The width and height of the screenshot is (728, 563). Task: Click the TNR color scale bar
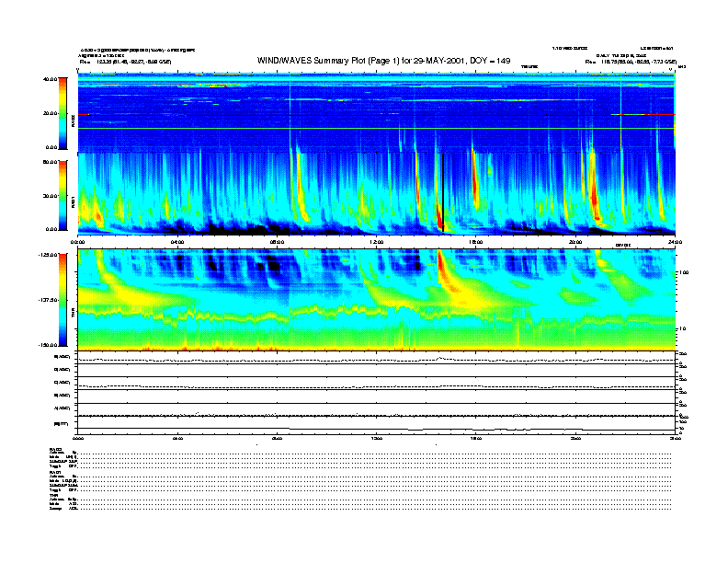63,300
